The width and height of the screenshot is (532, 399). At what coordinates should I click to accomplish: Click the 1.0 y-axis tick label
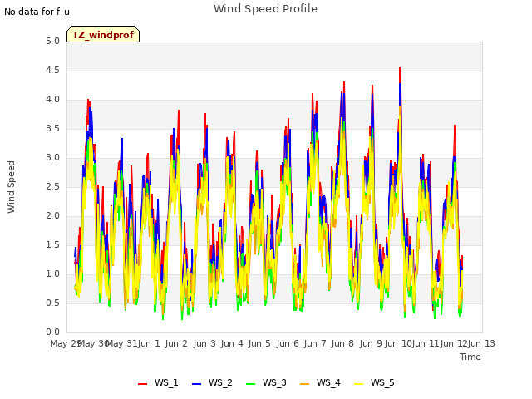(53, 273)
